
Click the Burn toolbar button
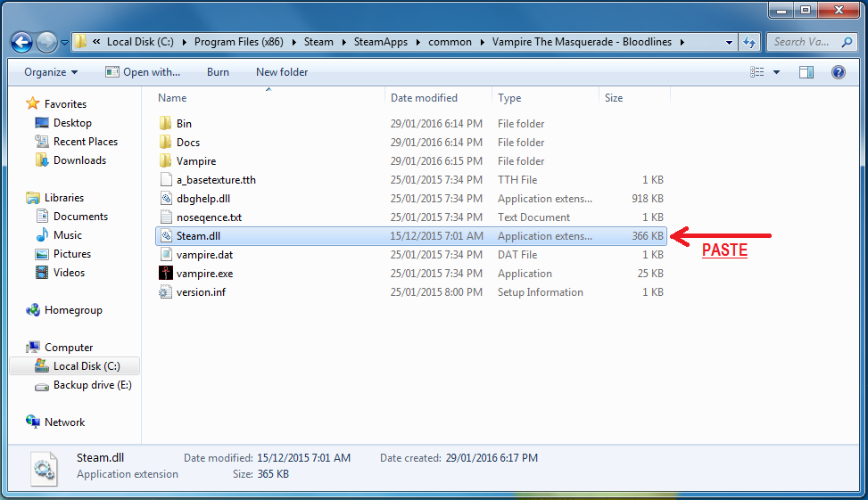(x=218, y=72)
